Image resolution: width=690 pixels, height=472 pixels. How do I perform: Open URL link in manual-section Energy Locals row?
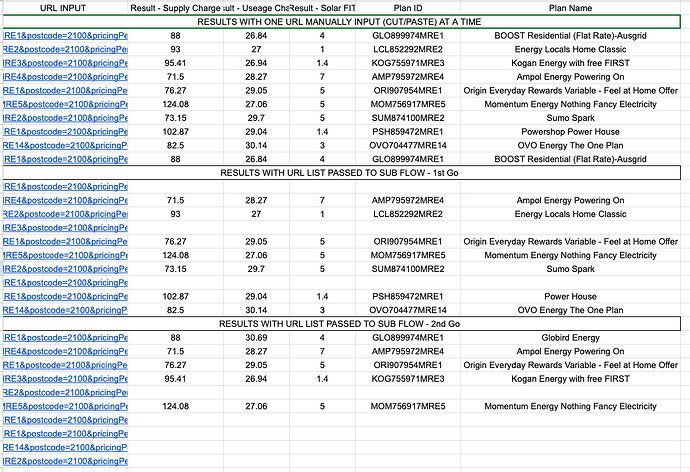click(x=65, y=49)
